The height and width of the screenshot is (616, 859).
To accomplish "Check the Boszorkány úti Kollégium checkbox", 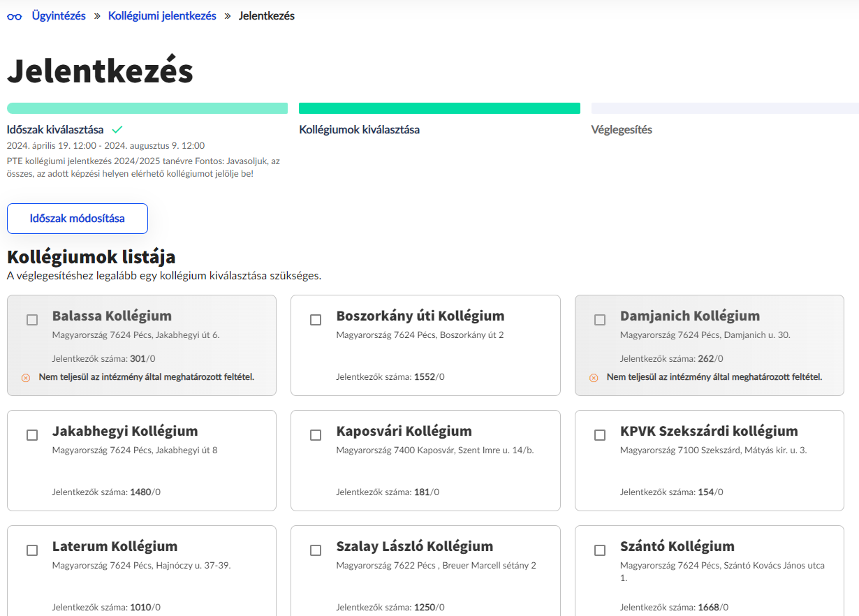I will [x=316, y=320].
